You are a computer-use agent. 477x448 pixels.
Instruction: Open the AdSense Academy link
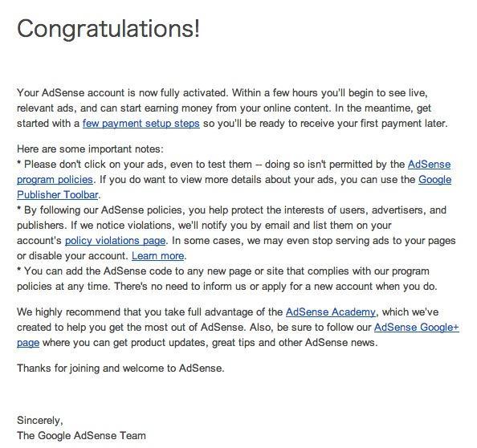pyautogui.click(x=330, y=312)
